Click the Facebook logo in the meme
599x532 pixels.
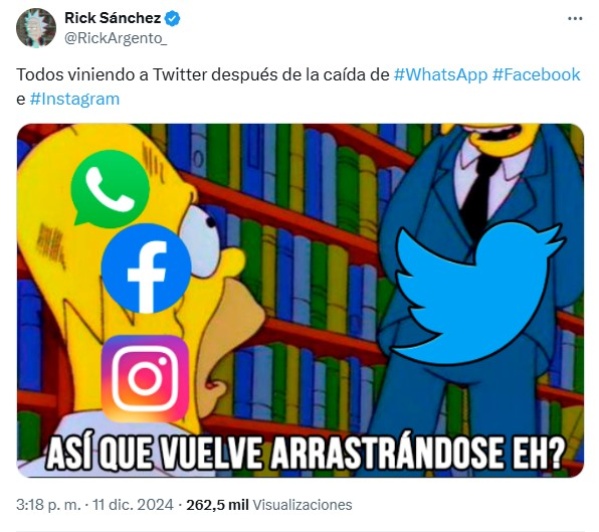pyautogui.click(x=146, y=268)
